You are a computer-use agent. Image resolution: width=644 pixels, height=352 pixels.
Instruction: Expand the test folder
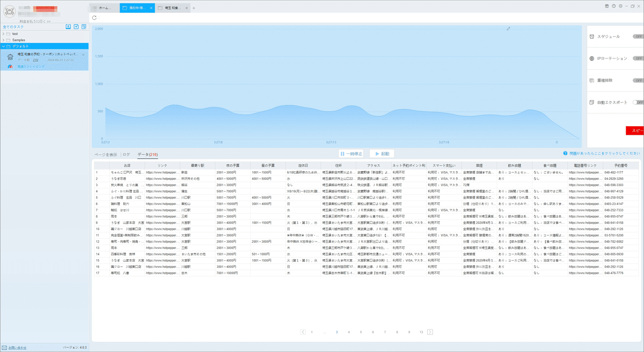pos(3,34)
